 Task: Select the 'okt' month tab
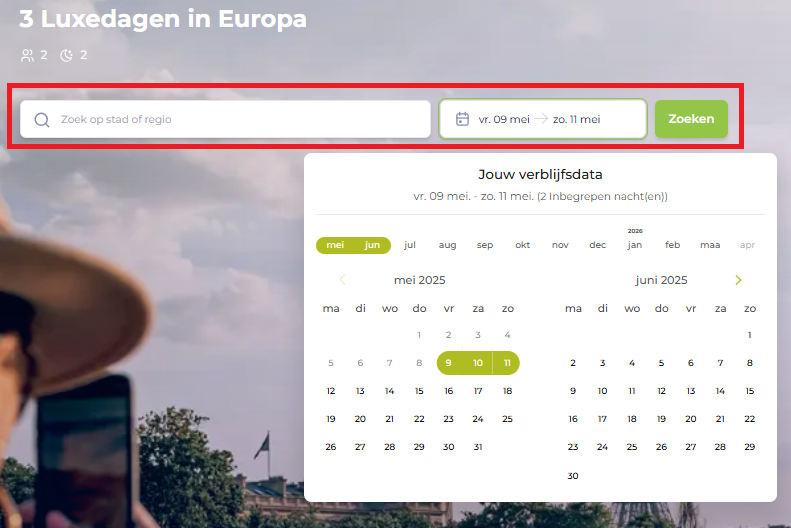point(523,245)
